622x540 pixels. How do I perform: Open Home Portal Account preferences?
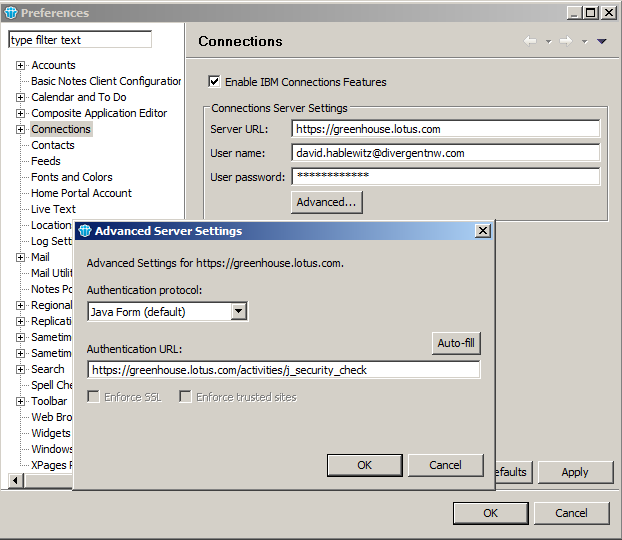point(81,193)
